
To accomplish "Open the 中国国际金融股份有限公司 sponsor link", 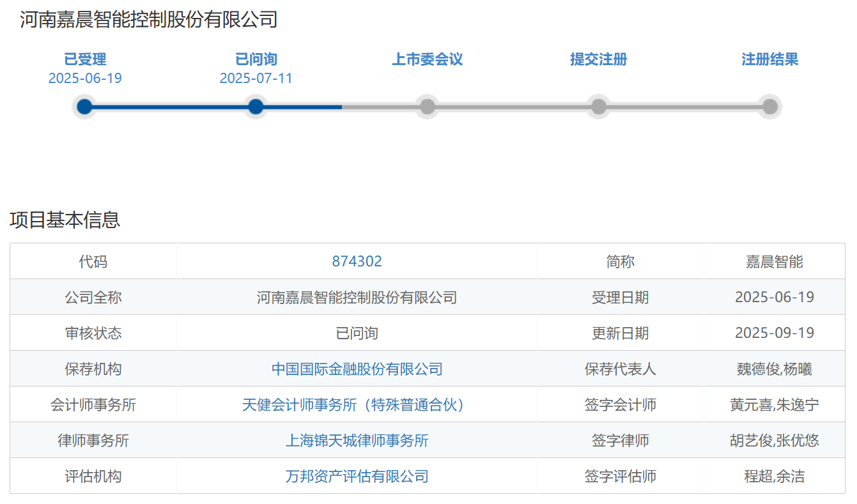I will click(x=357, y=369).
